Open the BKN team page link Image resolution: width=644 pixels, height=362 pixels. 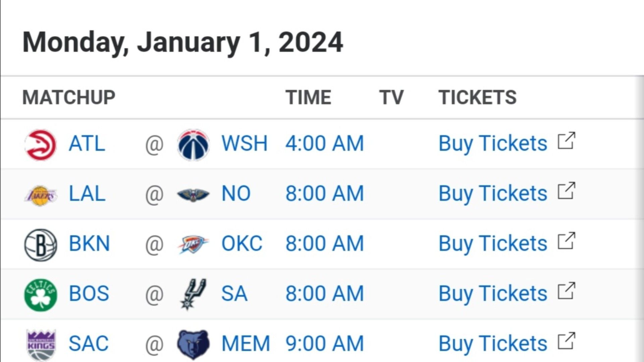point(89,244)
